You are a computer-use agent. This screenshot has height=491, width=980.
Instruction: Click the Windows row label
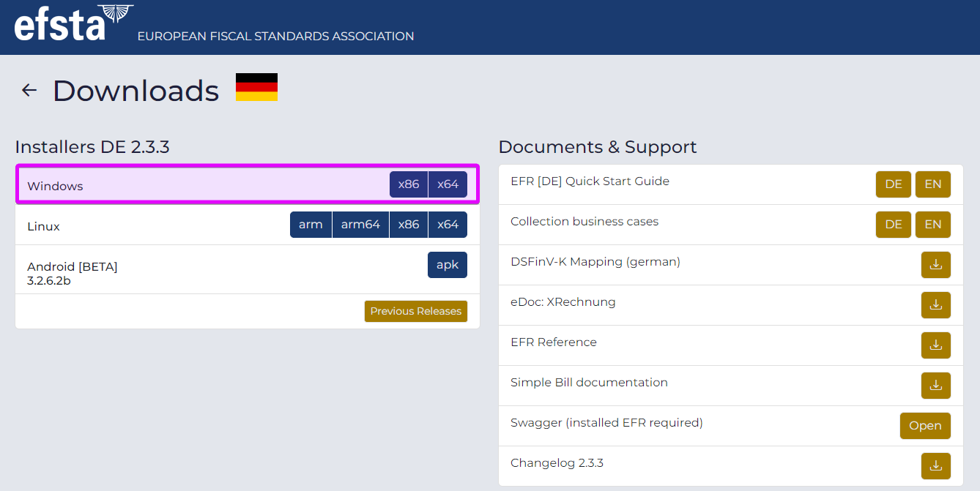pos(55,186)
